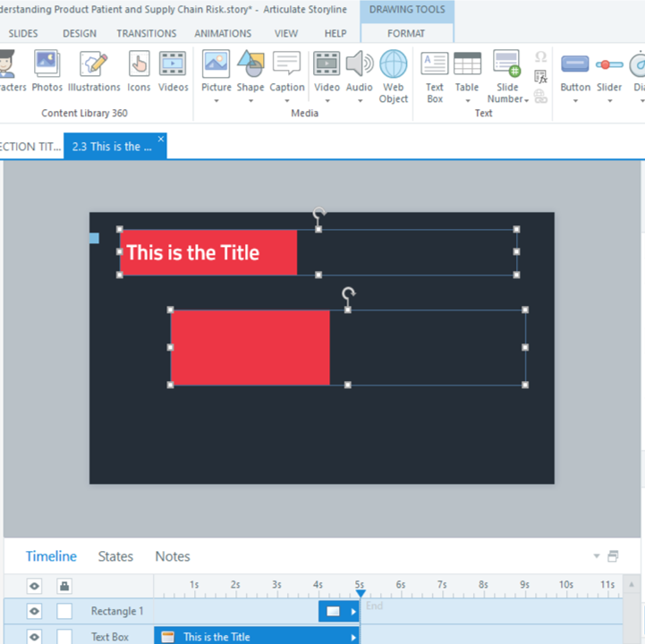Insert a Web Object
The width and height of the screenshot is (645, 644).
[x=394, y=77]
